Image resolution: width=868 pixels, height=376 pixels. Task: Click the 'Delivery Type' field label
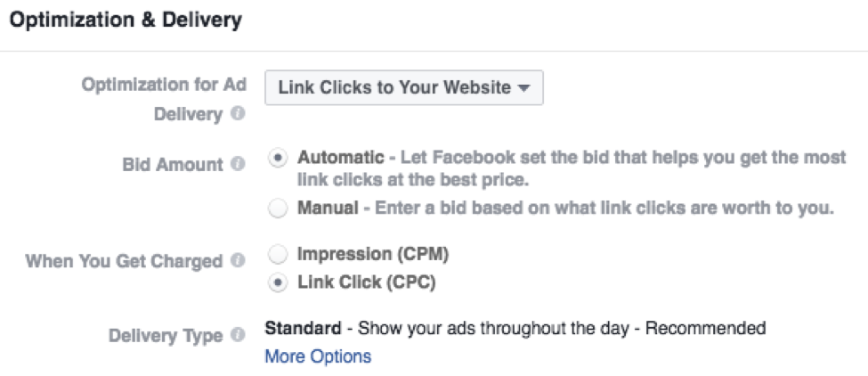(166, 336)
